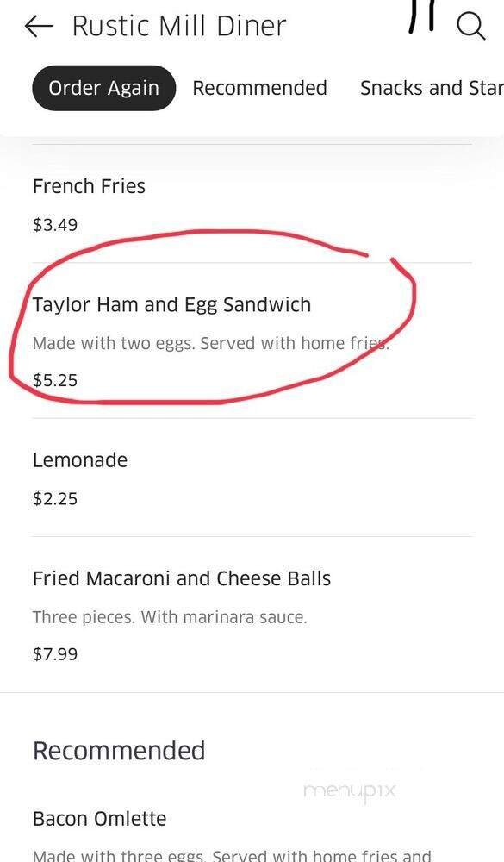The height and width of the screenshot is (862, 504).
Task: Tap the Recommended section heading
Action: (120, 750)
